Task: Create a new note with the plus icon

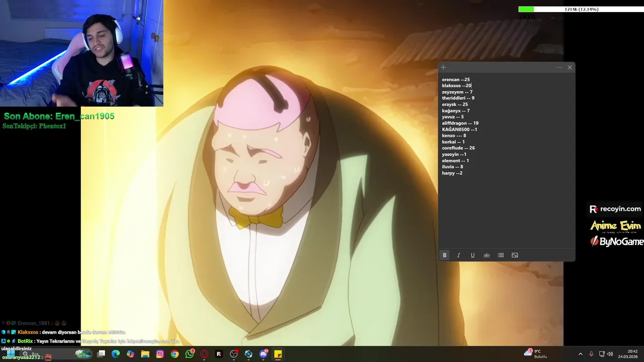Action: [443, 67]
